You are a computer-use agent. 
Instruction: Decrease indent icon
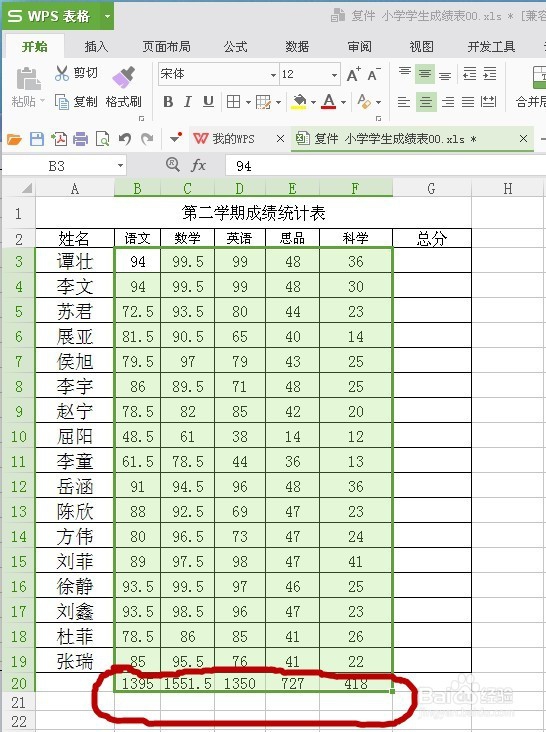[x=469, y=73]
